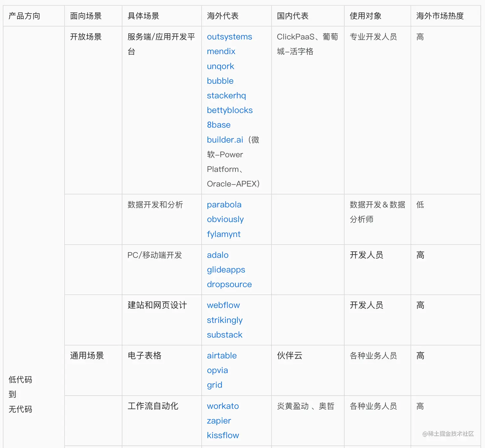Open the outsystems link
The image size is (485, 448).
tap(229, 37)
